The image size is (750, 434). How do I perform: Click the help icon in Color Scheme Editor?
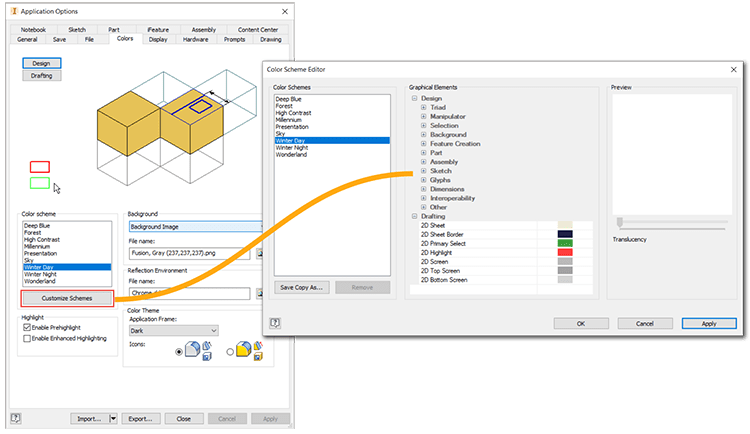click(275, 323)
